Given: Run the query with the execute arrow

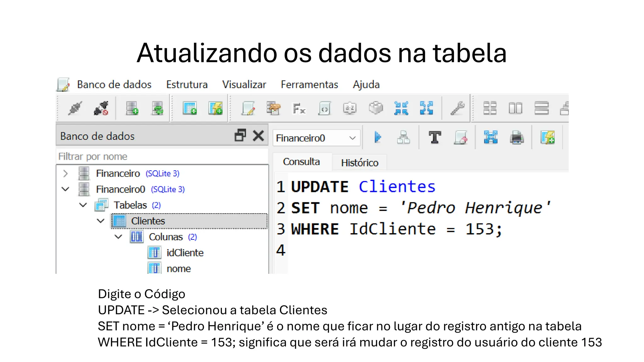Looking at the screenshot, I should coord(378,137).
